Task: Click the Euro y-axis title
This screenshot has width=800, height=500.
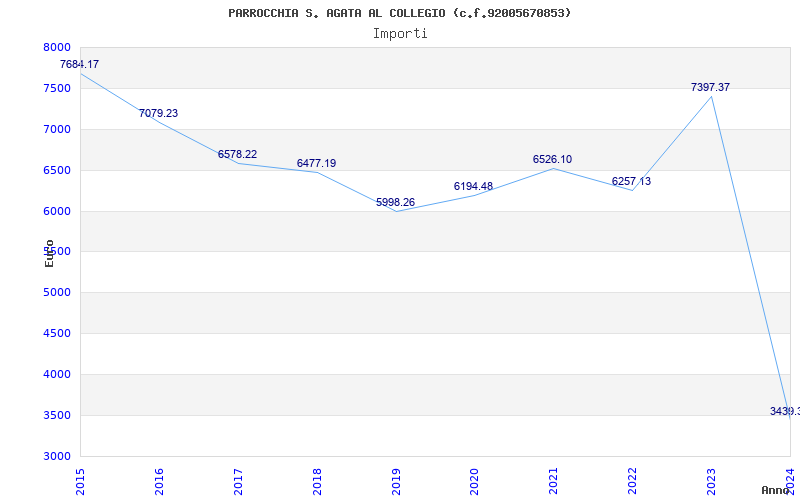Action: point(49,253)
